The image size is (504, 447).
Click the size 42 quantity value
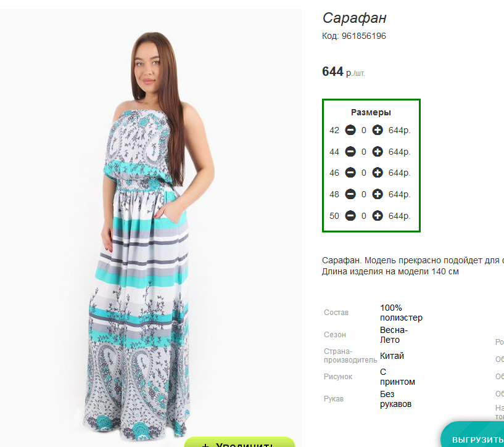click(363, 131)
